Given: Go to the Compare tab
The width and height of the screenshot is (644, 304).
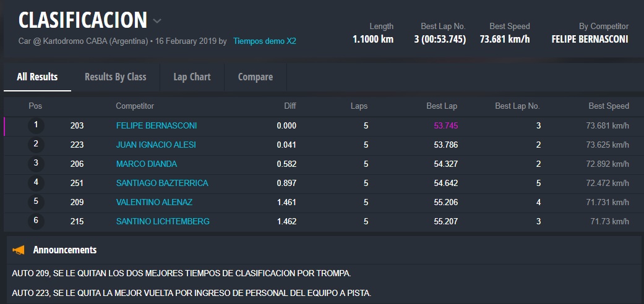Looking at the screenshot, I should click(255, 77).
